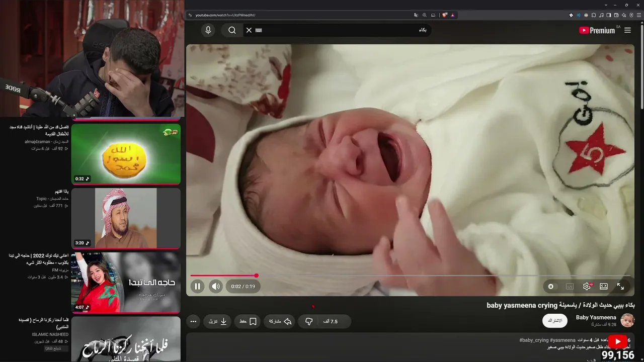
Task: Click the zoom magnifier icon in address bar
Action: point(425,15)
